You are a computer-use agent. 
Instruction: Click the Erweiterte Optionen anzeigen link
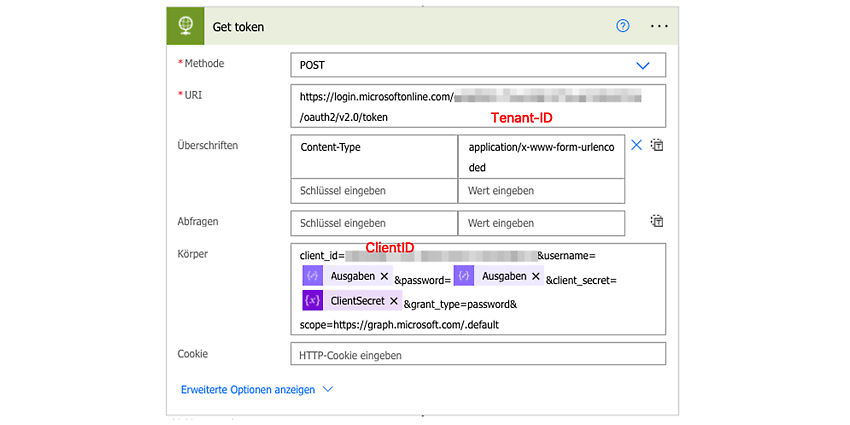(248, 389)
